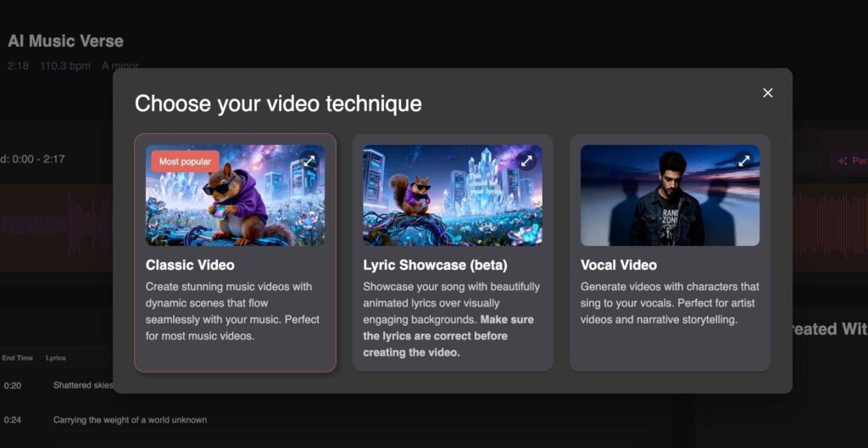Image resolution: width=868 pixels, height=448 pixels.
Task: Click the Vocal Video description text
Action: coord(670,303)
